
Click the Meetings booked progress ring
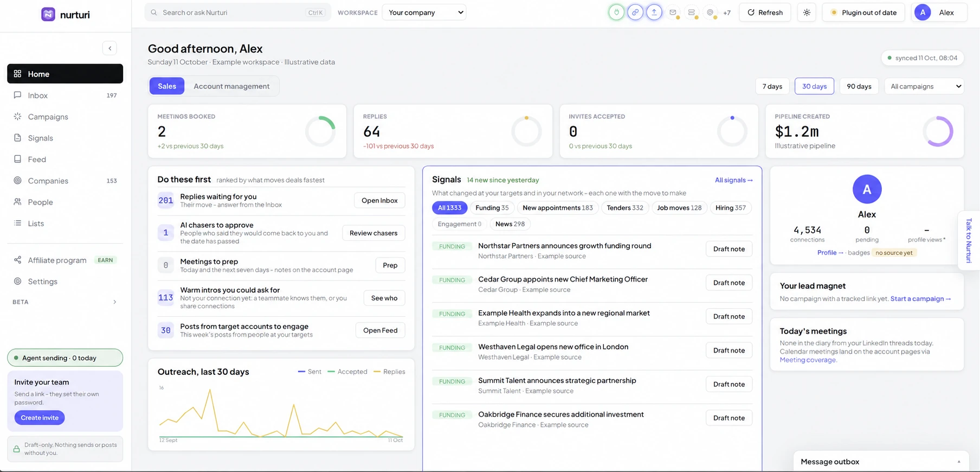coord(320,131)
